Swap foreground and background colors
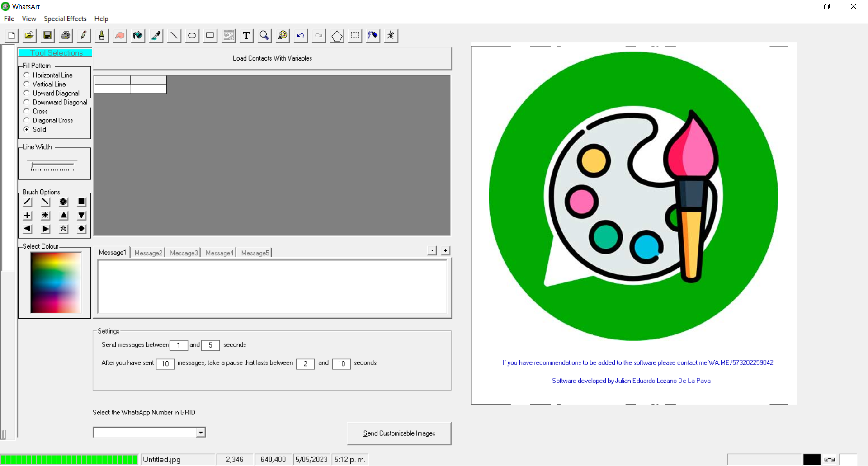This screenshot has height=466, width=868. pyautogui.click(x=830, y=460)
